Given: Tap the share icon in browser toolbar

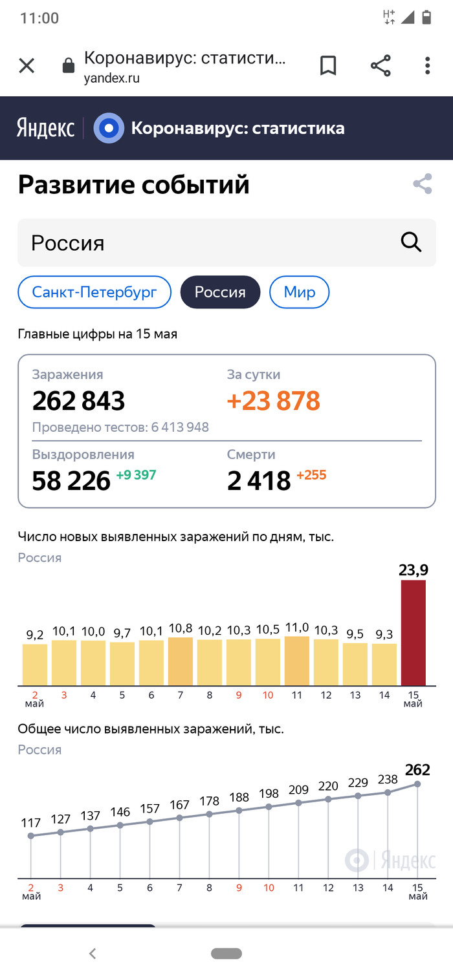Looking at the screenshot, I should (x=381, y=66).
